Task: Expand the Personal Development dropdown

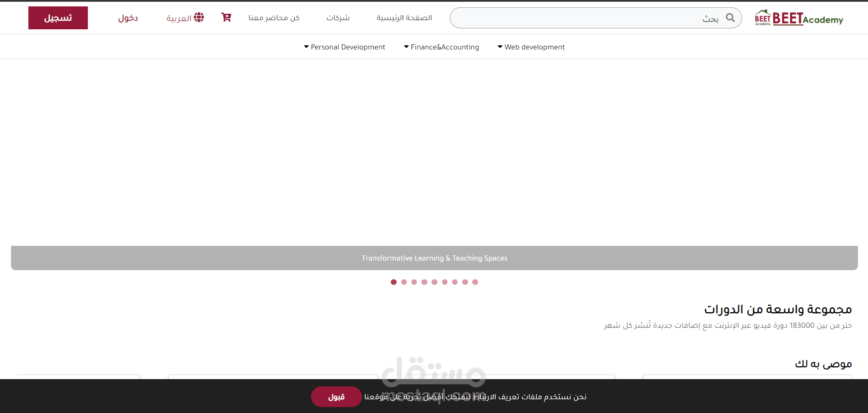Action: pos(344,47)
